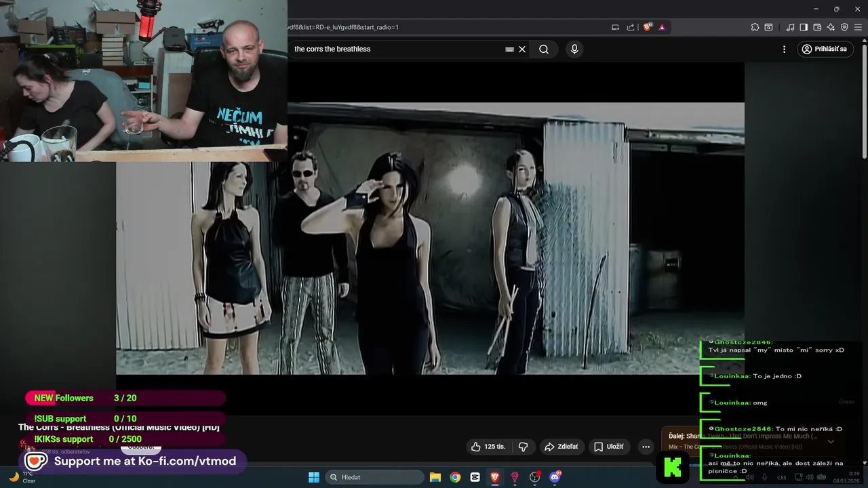Open Google Chrome from the taskbar
Screen dimensions: 868x488
coord(455,477)
